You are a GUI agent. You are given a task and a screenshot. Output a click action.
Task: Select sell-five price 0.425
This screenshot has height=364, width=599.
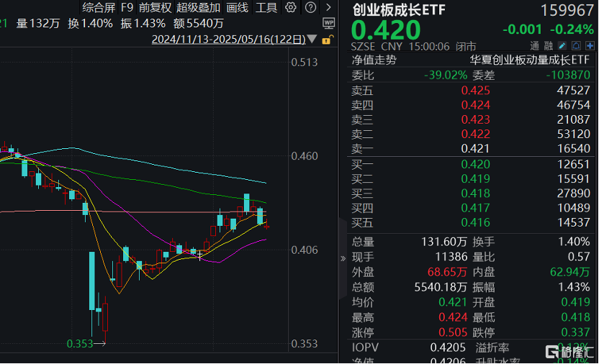[475, 91]
